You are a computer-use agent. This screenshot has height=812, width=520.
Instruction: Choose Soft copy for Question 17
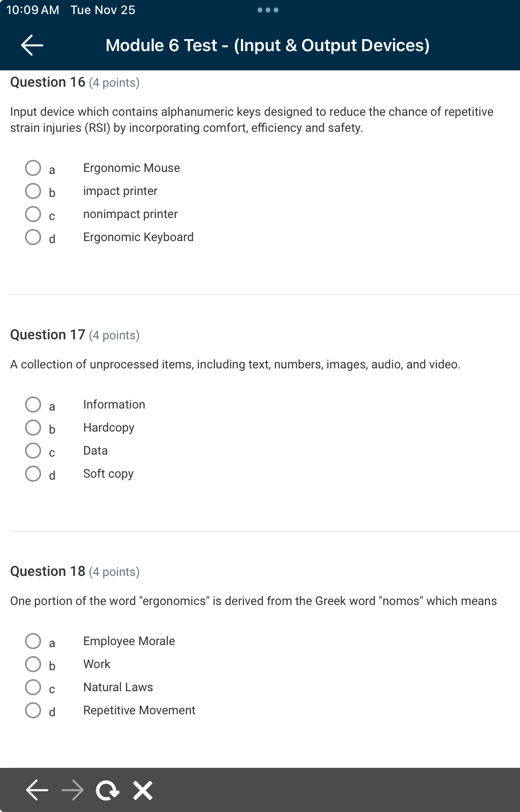click(x=33, y=473)
